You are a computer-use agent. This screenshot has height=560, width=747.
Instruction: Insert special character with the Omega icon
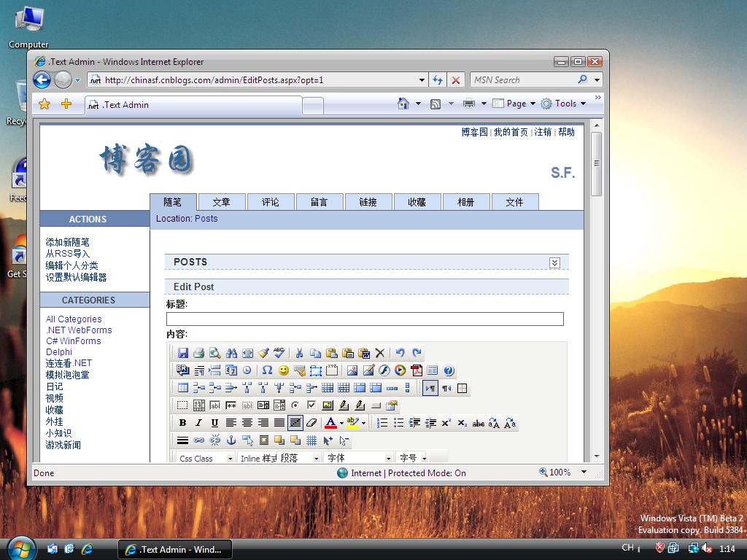(x=267, y=370)
